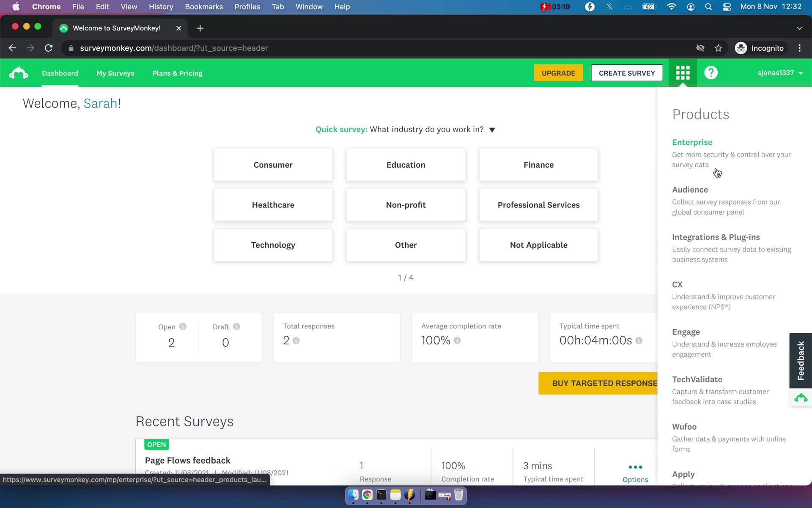This screenshot has height=508, width=812.
Task: Click the UPGRADE button
Action: coord(558,73)
